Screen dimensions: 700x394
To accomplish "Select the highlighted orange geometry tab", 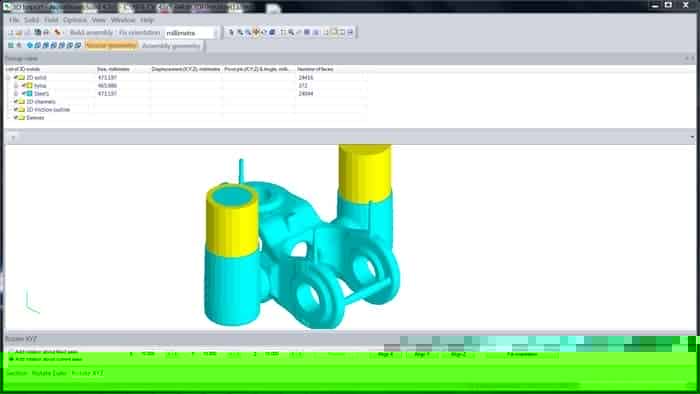I will point(111,46).
